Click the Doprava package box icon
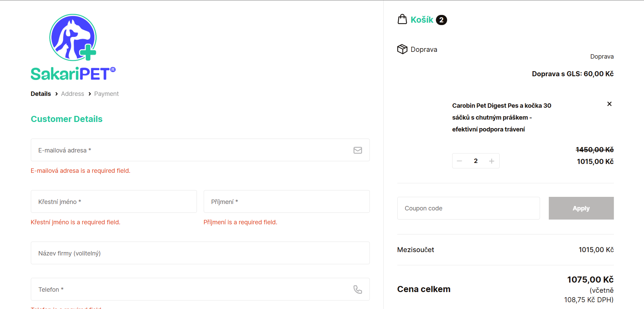Screen dimensions: 644x309 tap(402, 49)
